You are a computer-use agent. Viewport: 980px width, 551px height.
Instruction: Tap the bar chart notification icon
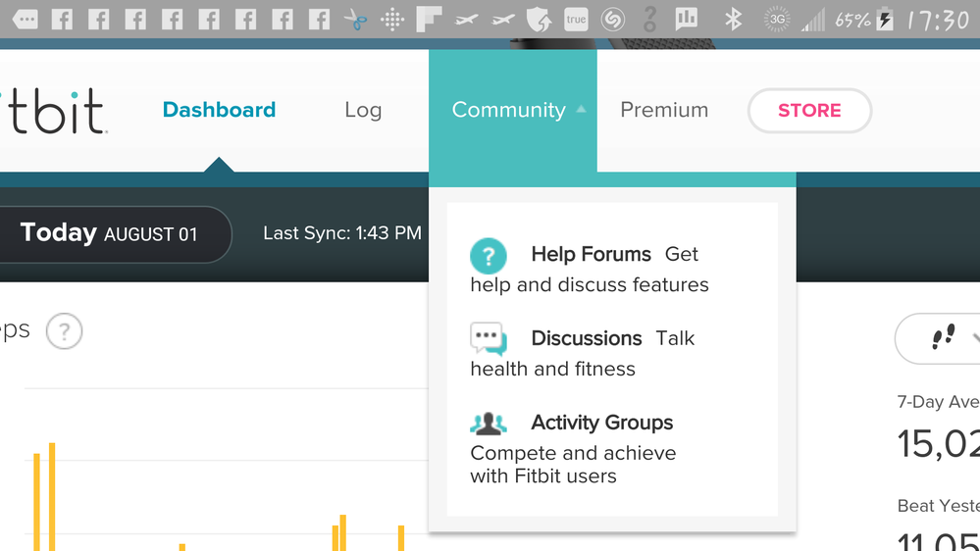(687, 20)
